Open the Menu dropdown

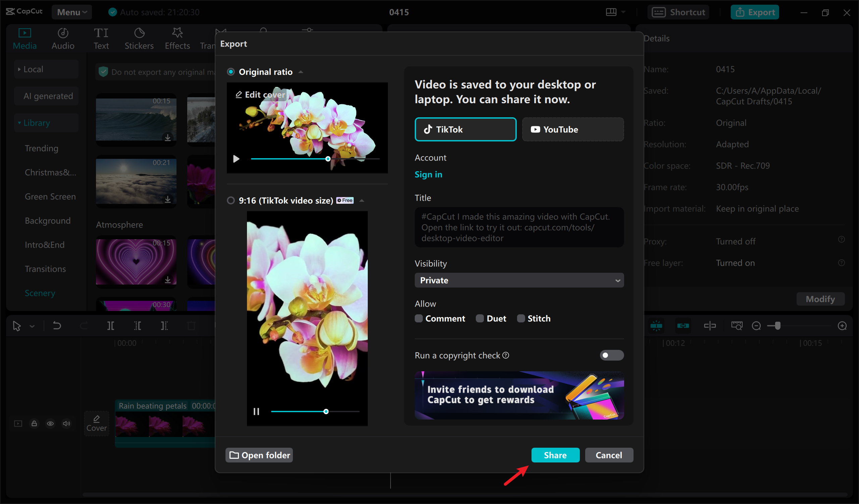(71, 12)
